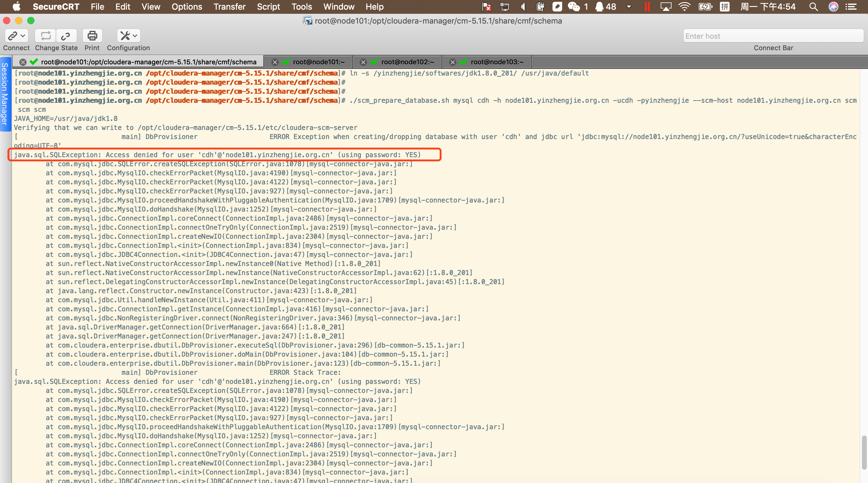Screen dimensions: 868x483
Task: Open the Session Manager side panel
Action: [x=5, y=94]
